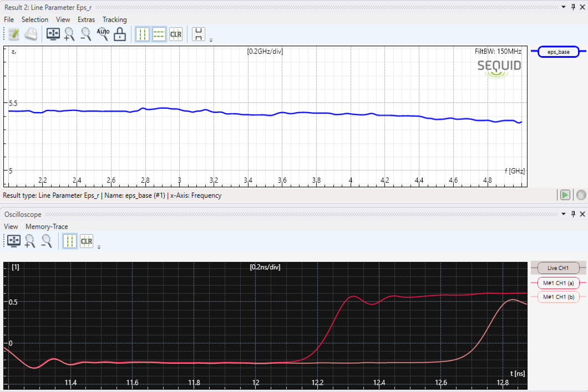Zoom out on the Eps_r result plot
The width and height of the screenshot is (588, 392).
[x=86, y=34]
